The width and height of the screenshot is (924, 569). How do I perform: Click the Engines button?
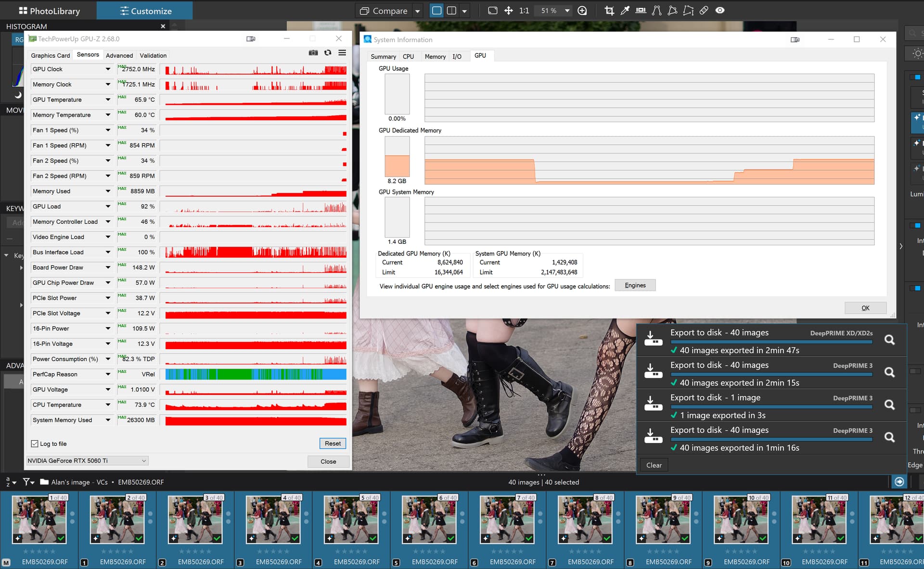point(635,285)
